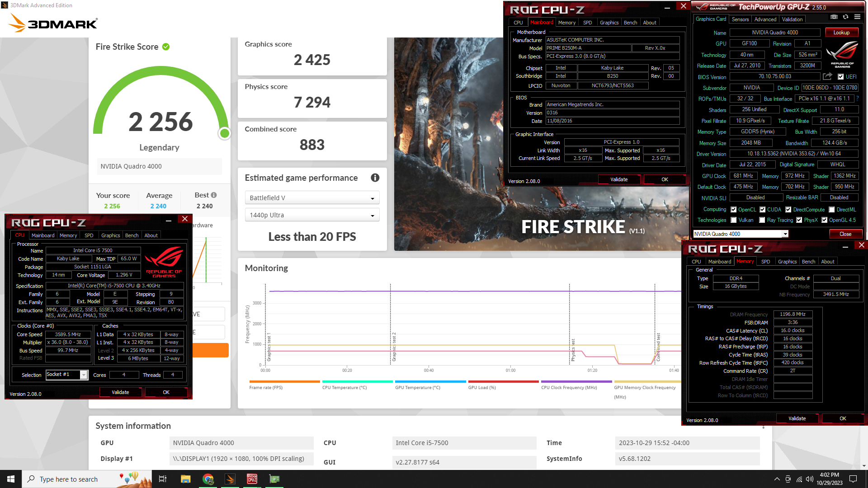The width and height of the screenshot is (868, 488).
Task: Open the SPD tab in the Mainboard CPU-Z window
Action: coord(587,23)
